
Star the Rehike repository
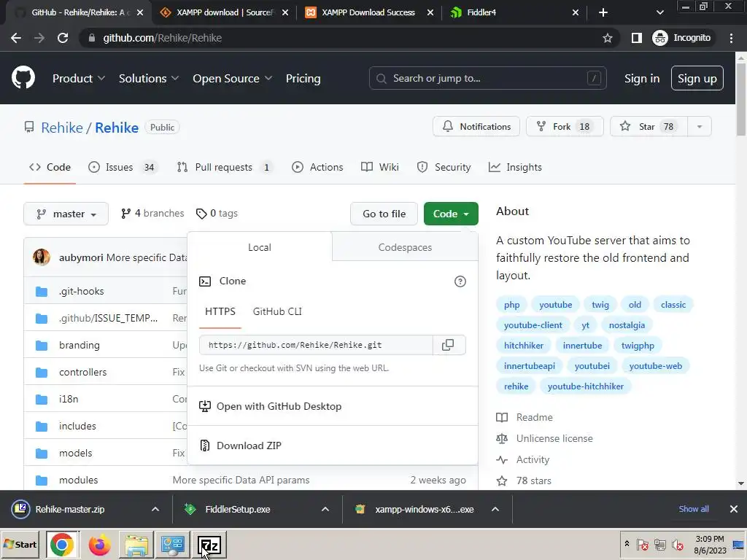point(649,127)
